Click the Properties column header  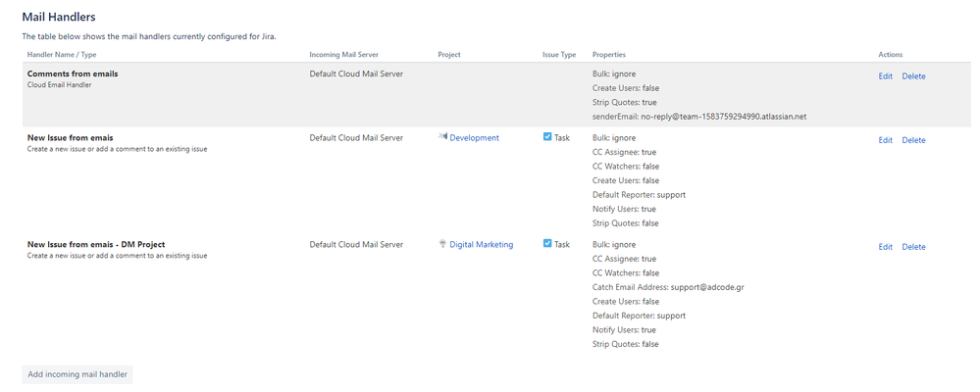[x=609, y=55]
